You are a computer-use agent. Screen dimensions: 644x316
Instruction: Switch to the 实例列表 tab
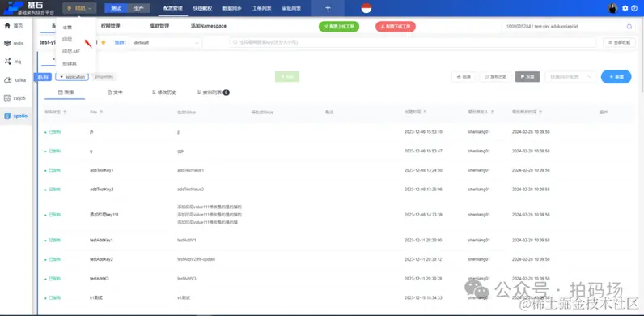coord(213,92)
